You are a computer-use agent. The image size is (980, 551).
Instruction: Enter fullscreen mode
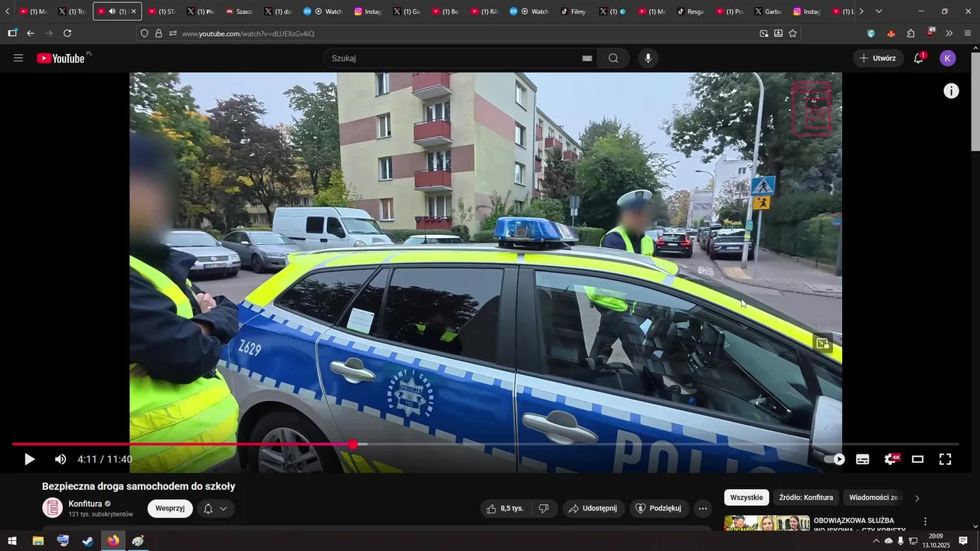tap(946, 459)
